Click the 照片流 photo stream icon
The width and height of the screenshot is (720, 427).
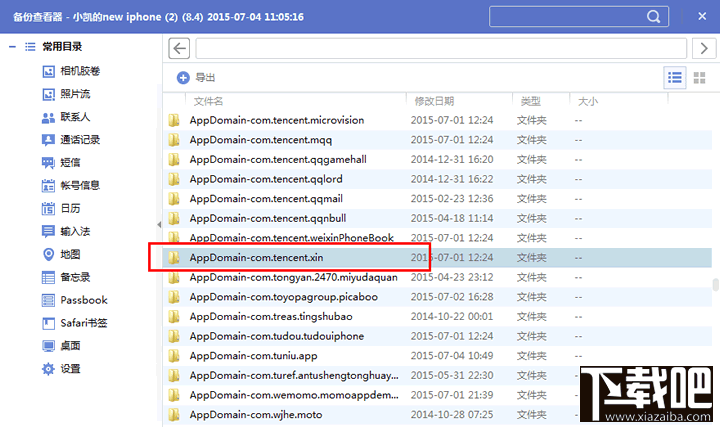click(x=48, y=94)
